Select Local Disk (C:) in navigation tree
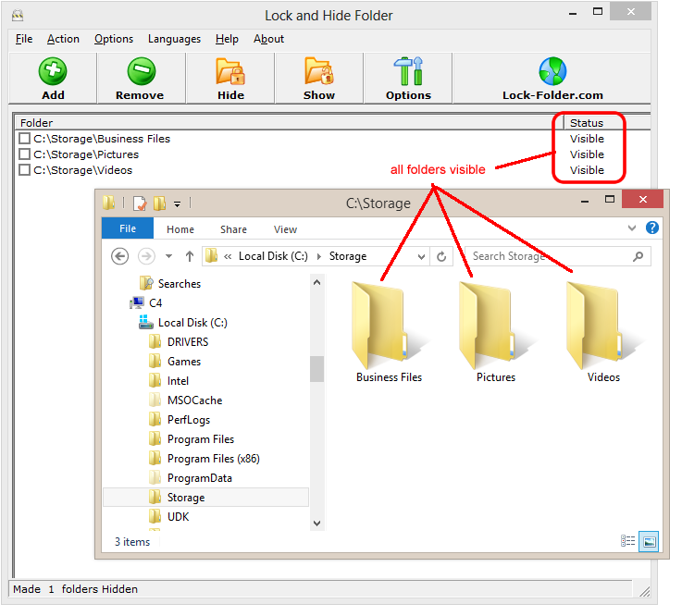The width and height of the screenshot is (682, 616). pos(192,322)
